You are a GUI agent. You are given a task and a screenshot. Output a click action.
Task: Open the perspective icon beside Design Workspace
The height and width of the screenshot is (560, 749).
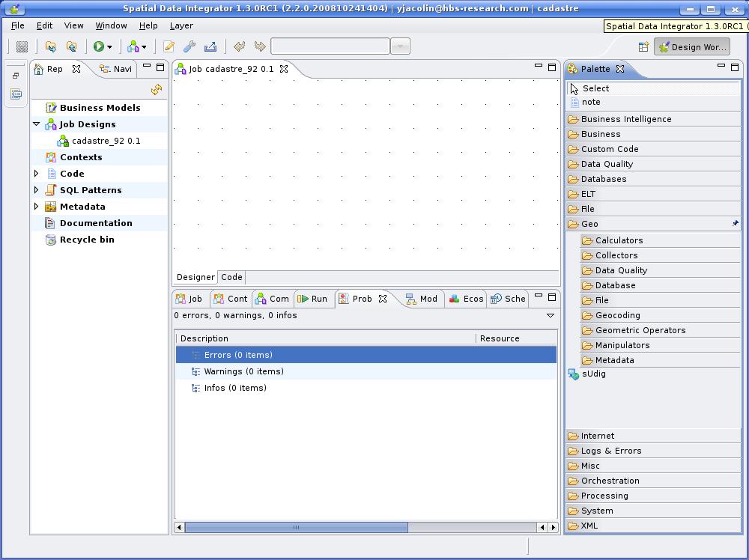643,46
